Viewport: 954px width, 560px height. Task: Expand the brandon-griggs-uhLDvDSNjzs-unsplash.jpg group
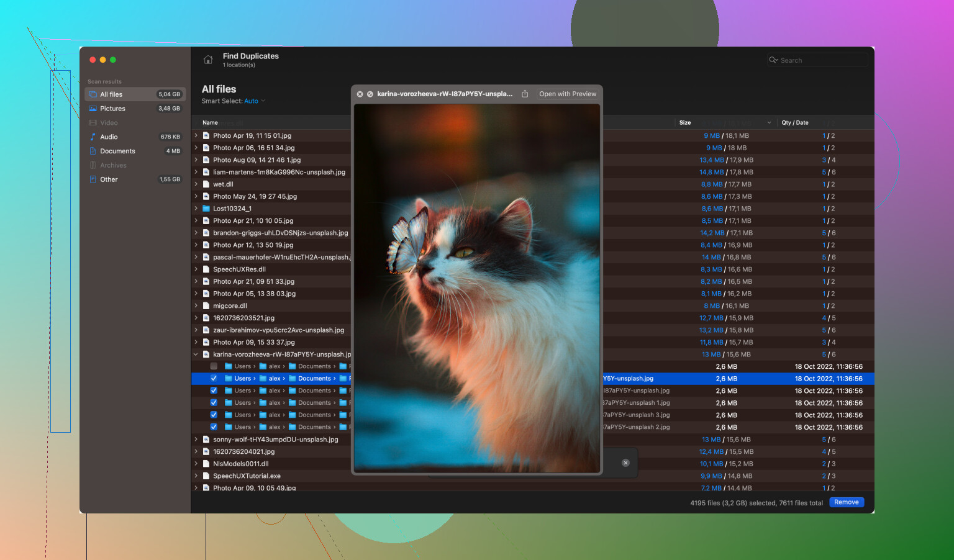(x=196, y=233)
